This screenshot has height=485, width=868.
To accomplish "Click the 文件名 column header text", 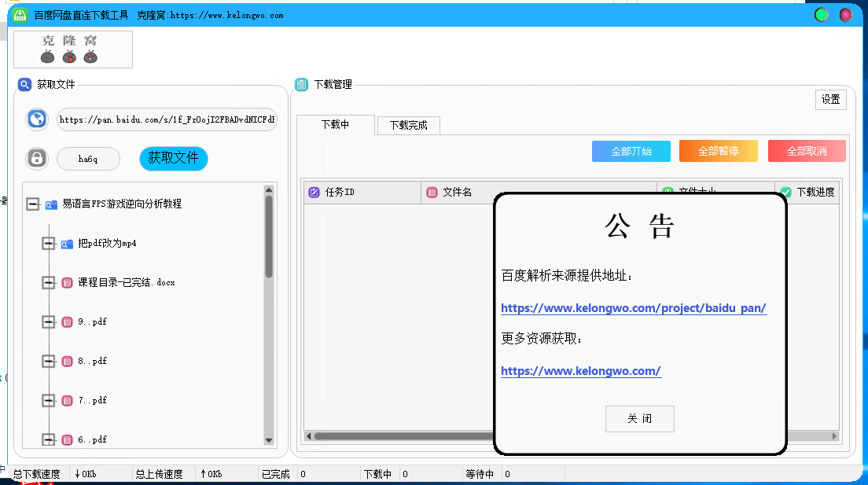I will click(x=458, y=192).
